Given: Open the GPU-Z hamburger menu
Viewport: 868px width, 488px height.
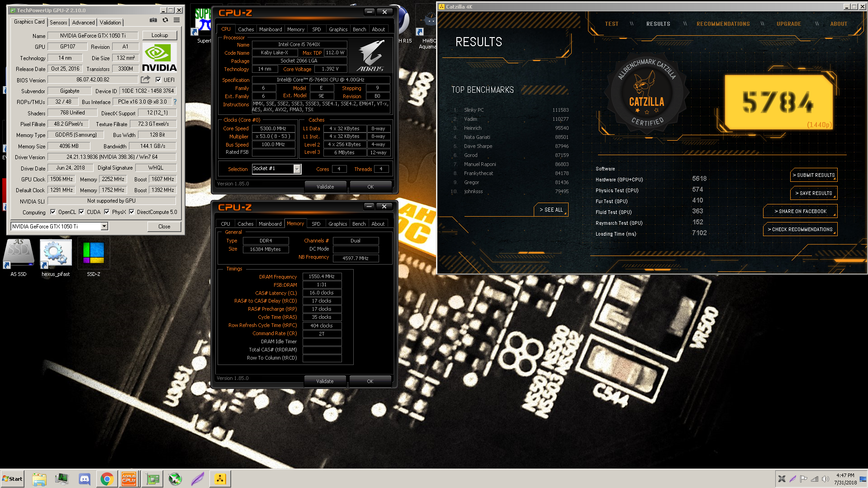Looking at the screenshot, I should pyautogui.click(x=176, y=20).
